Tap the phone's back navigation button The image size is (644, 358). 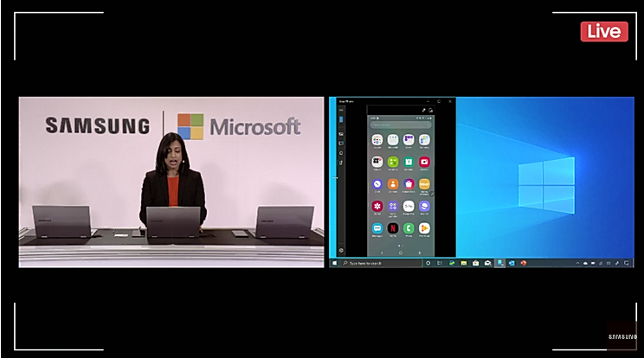click(x=382, y=253)
